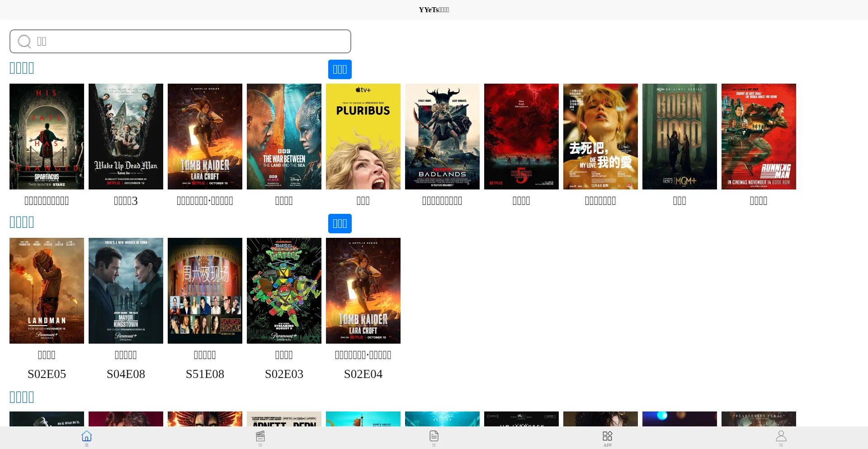Click inside the search input field

point(190,42)
